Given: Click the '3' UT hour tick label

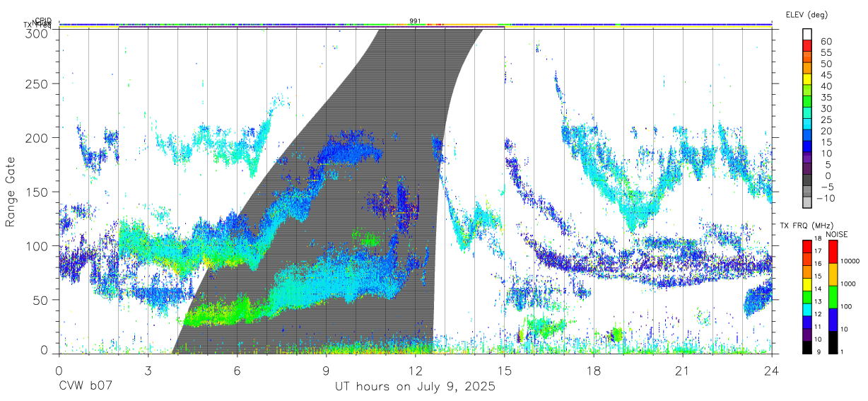Looking at the screenshot, I should click(148, 371).
